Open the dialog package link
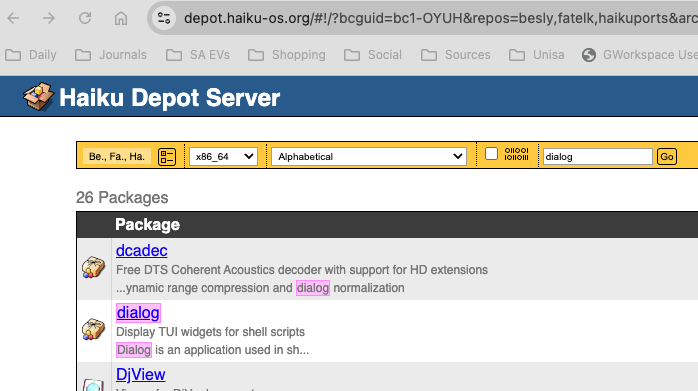This screenshot has width=698, height=391. (x=138, y=313)
